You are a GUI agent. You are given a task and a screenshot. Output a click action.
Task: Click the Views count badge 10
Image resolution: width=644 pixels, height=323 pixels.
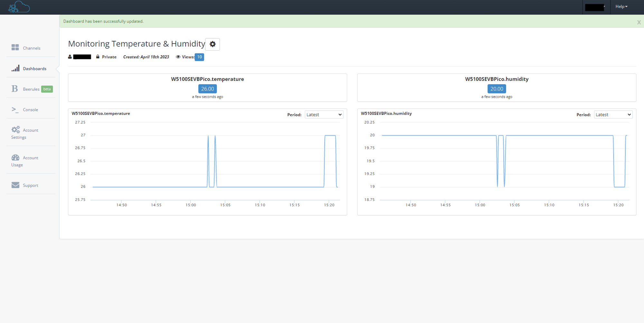click(199, 57)
